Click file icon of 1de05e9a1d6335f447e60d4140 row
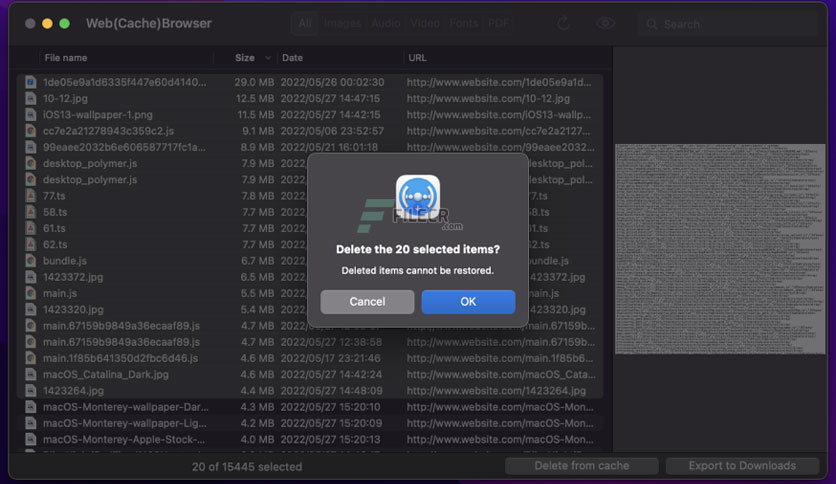 (x=31, y=82)
